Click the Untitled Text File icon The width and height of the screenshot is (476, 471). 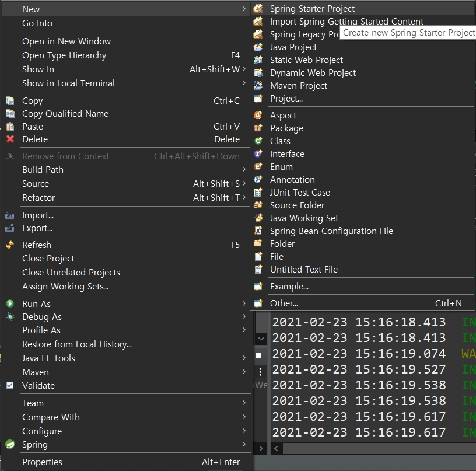(258, 270)
